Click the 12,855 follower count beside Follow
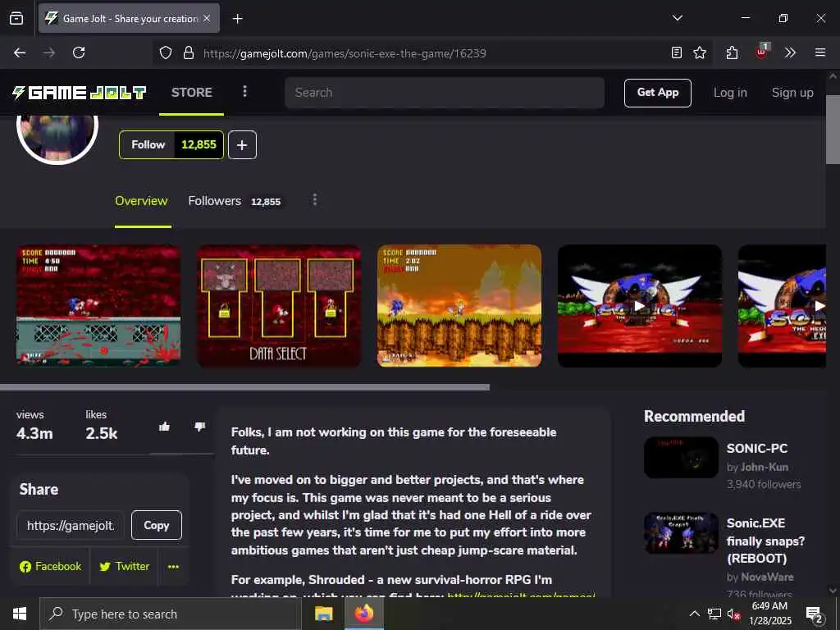This screenshot has width=840, height=630. coord(199,144)
